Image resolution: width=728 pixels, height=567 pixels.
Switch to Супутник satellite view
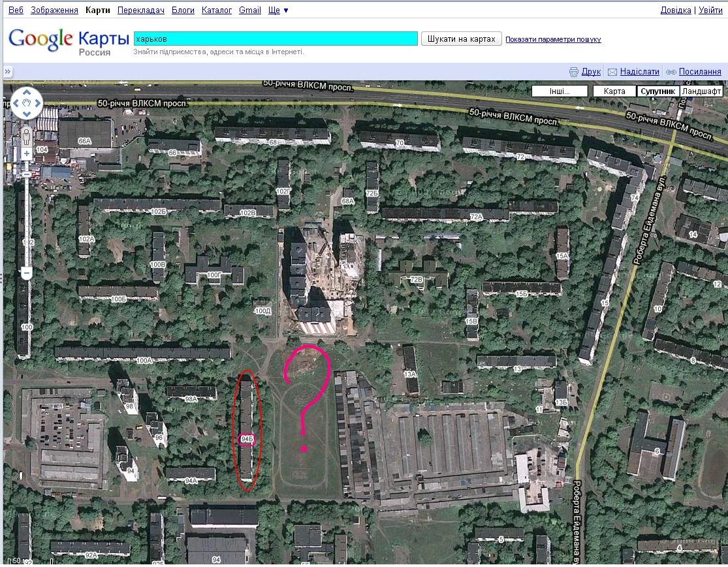[658, 91]
